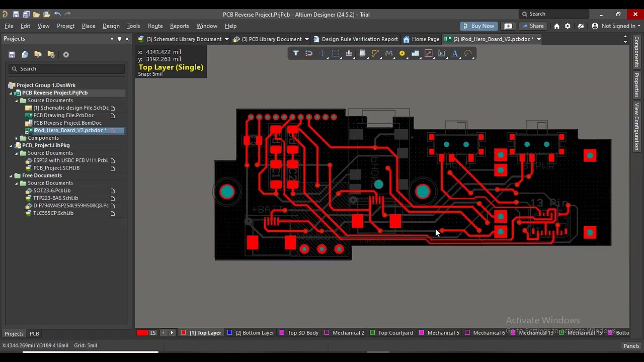Pick the place text string tool

pos(455,53)
